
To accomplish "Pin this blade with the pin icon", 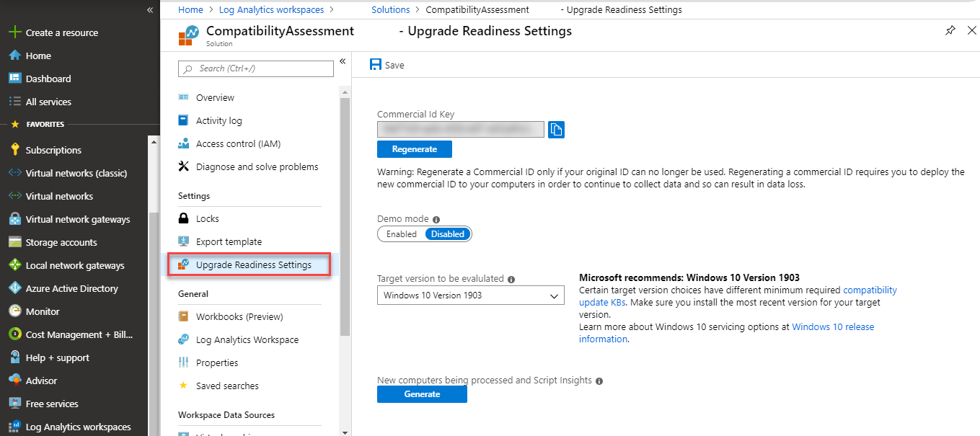I will (950, 30).
